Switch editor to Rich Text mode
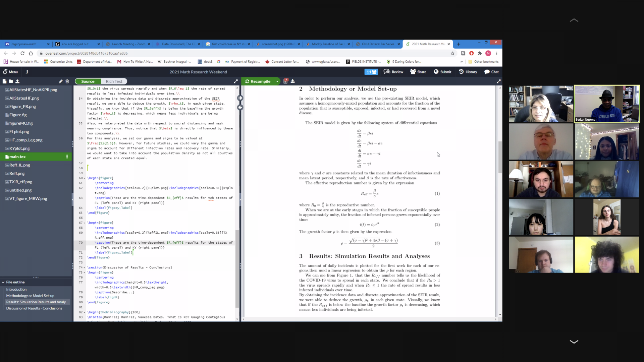The width and height of the screenshot is (644, 362). [x=114, y=81]
